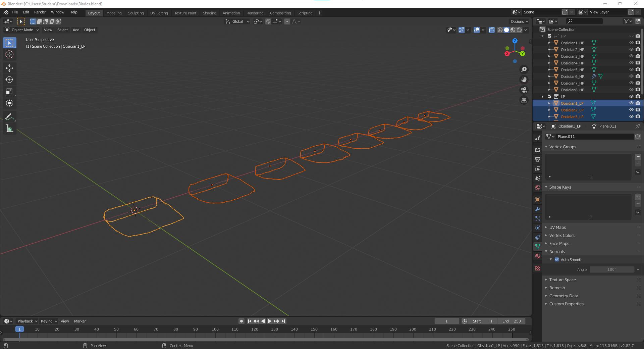Screen dimensions: 644x349
Task: Open the World properties tab
Action: pos(538,187)
